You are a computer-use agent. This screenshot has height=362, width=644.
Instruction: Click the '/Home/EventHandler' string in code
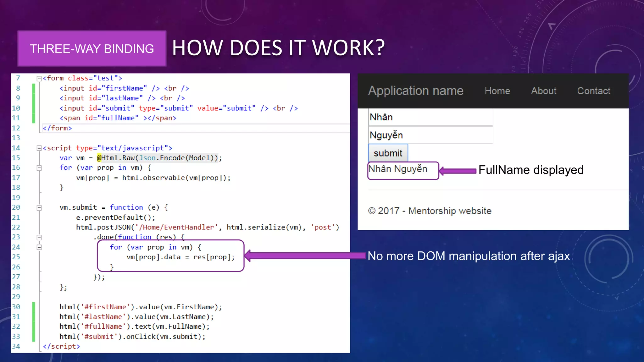point(176,227)
